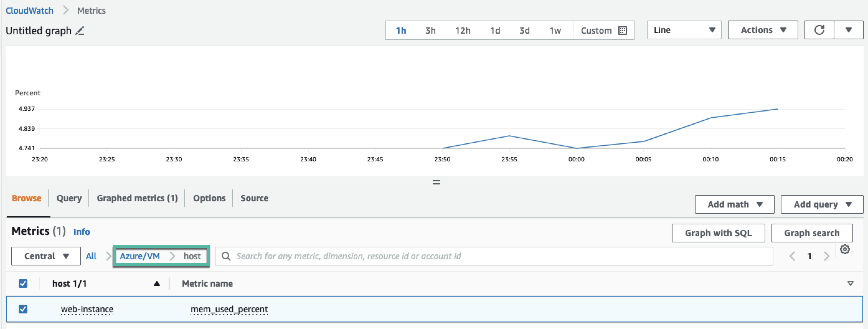
Task: Open the Line chart type dropdown
Action: [684, 30]
